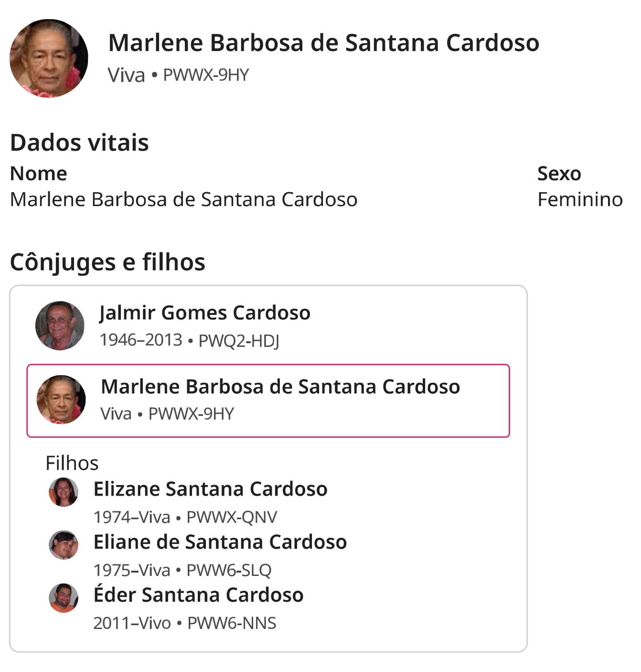Open Jalmir Gomes Cardoso's profile link
Viewport: 641px width, 672px height.
[x=205, y=313]
